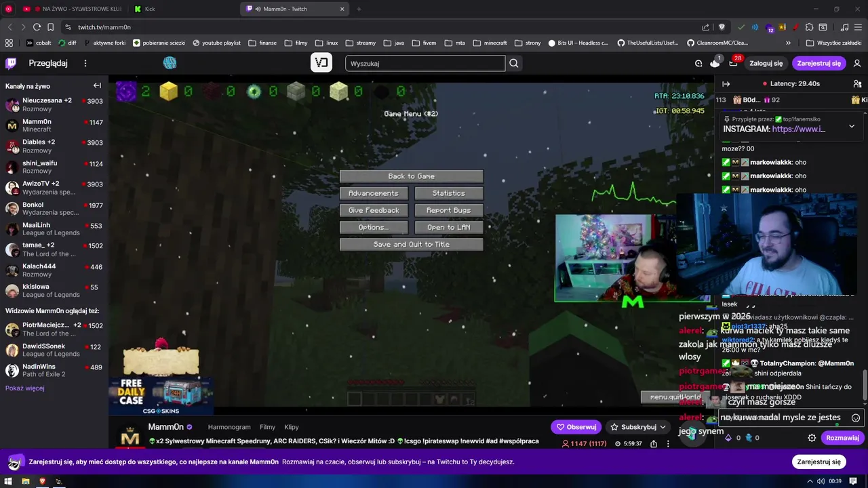Click Zarejestruj się in top header
The width and height of the screenshot is (868, 488).
pyautogui.click(x=818, y=63)
